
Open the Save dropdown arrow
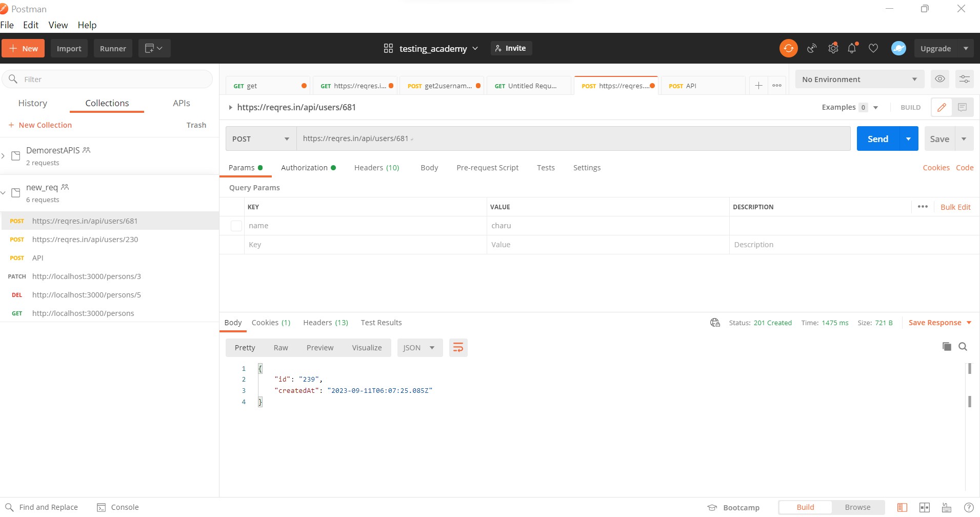coord(964,138)
